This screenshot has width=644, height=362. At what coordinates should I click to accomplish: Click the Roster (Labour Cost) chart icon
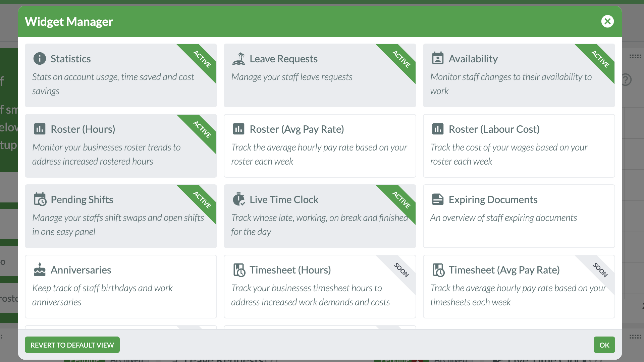pyautogui.click(x=438, y=129)
